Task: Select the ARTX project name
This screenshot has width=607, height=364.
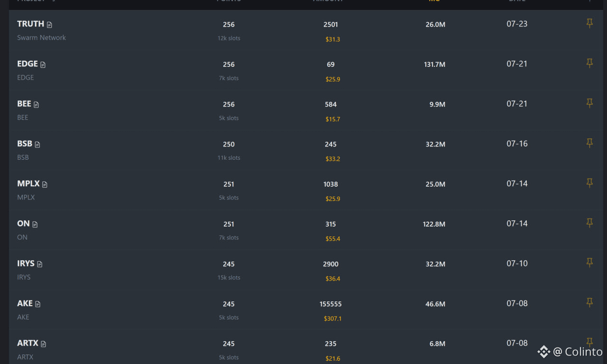Action: pyautogui.click(x=28, y=343)
